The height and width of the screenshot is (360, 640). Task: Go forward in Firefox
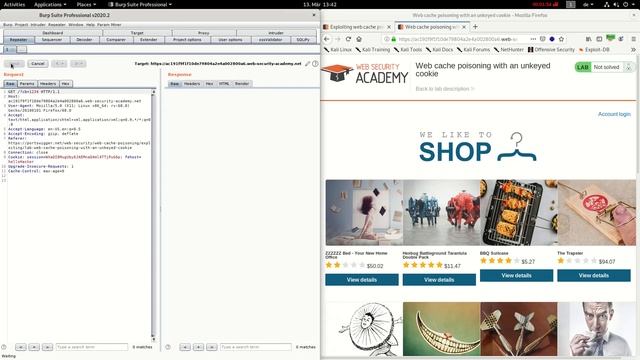[338, 39]
